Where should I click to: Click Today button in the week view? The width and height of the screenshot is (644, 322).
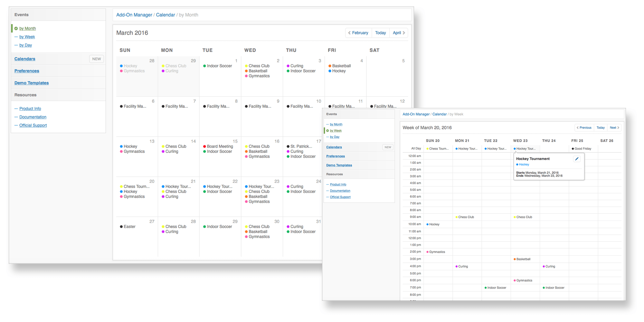click(601, 128)
